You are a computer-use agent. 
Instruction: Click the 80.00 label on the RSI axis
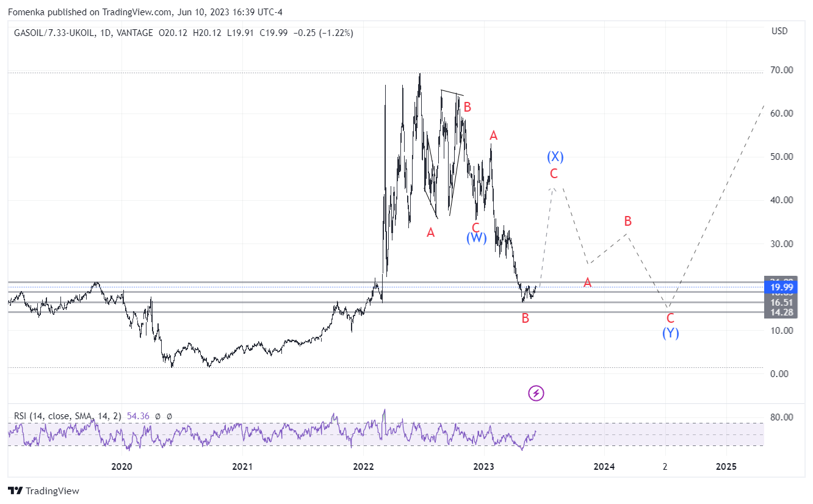[x=783, y=417]
